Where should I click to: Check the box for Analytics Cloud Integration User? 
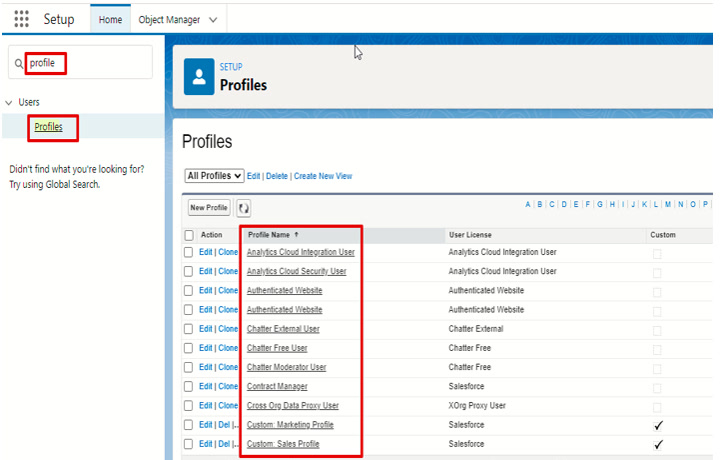[x=189, y=253]
